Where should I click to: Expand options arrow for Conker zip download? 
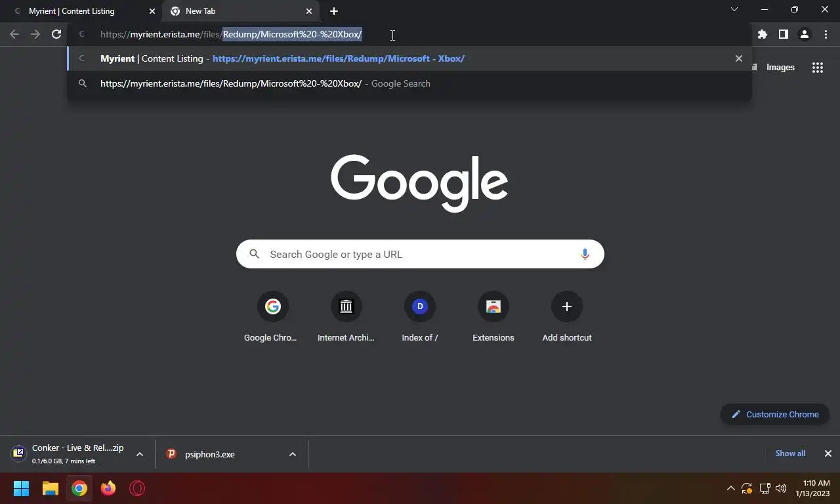pyautogui.click(x=140, y=454)
